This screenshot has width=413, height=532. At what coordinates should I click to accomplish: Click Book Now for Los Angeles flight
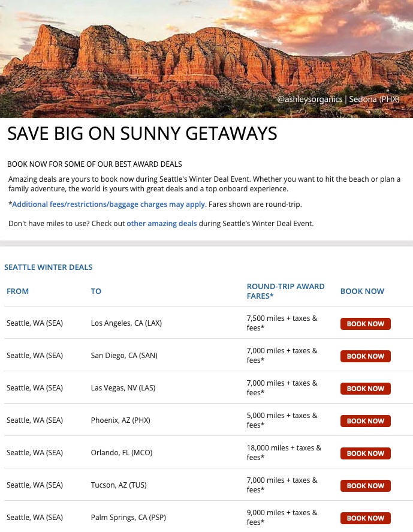coord(366,324)
